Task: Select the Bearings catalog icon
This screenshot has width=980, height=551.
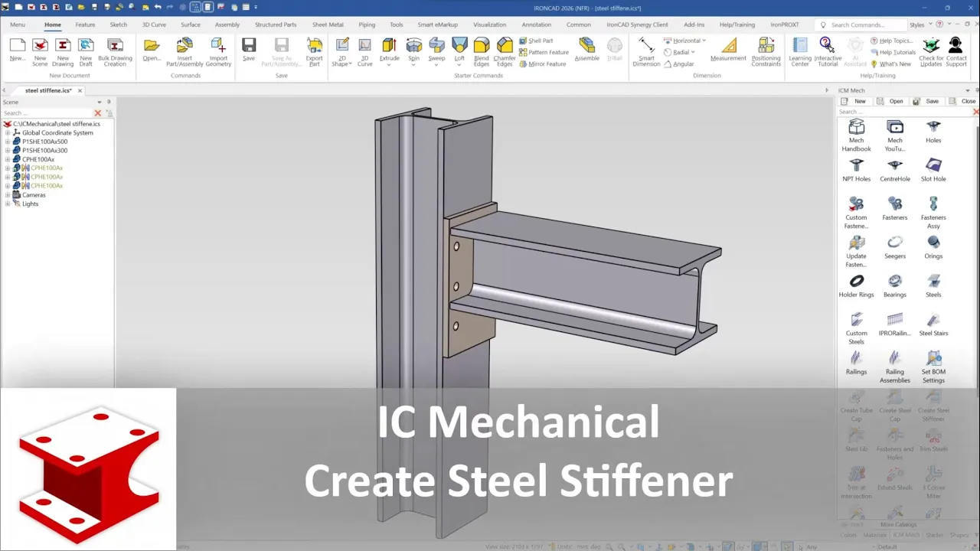Action: click(x=895, y=281)
